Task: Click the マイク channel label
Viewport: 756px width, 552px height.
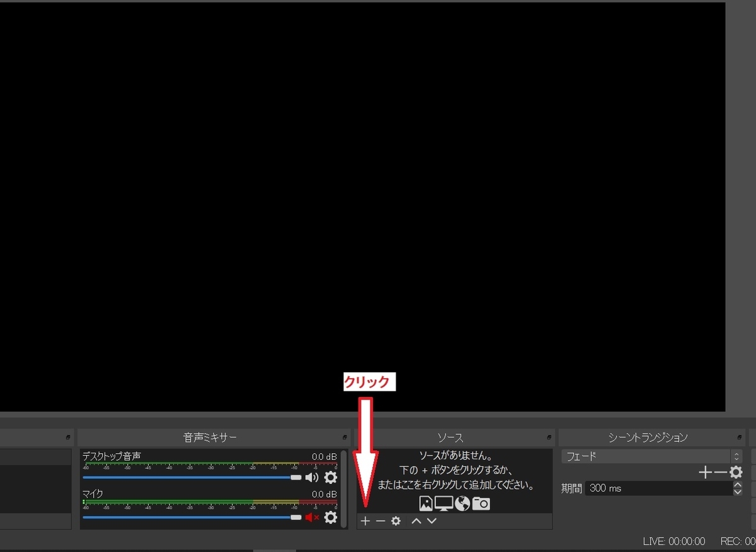Action: click(x=93, y=494)
